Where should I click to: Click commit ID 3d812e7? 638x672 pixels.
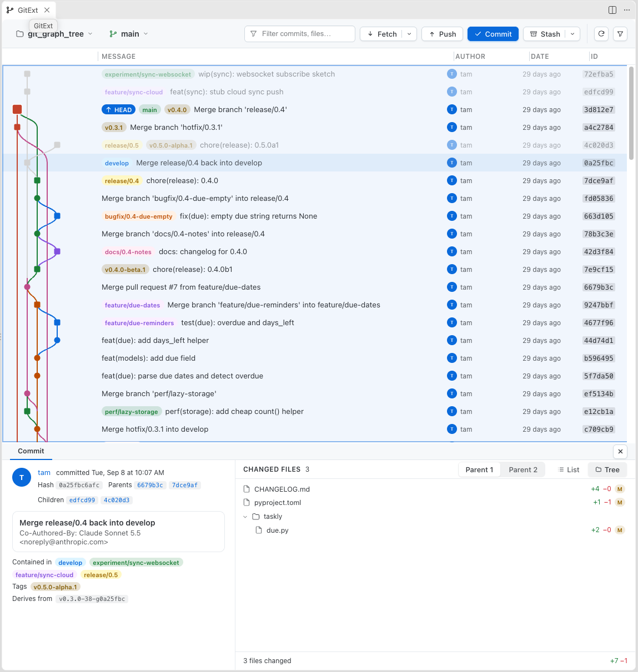(x=599, y=110)
